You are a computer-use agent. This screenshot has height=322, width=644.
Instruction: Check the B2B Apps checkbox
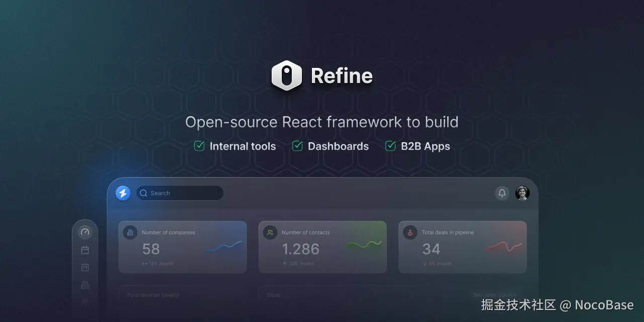(x=390, y=146)
